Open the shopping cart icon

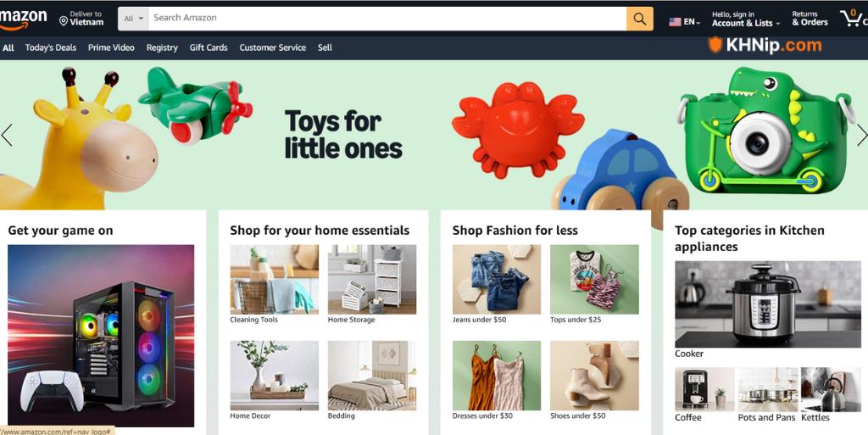click(853, 19)
